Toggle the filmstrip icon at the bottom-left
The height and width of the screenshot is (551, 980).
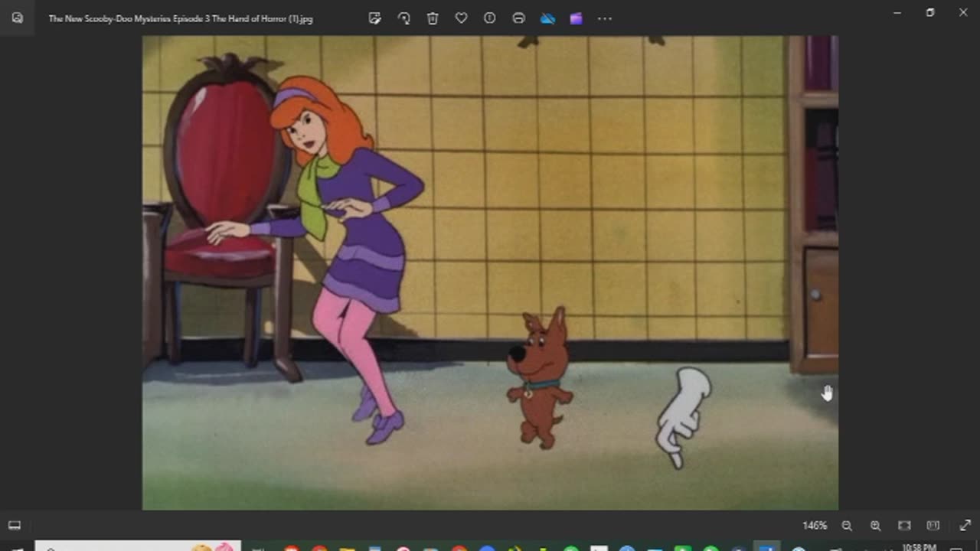click(15, 525)
